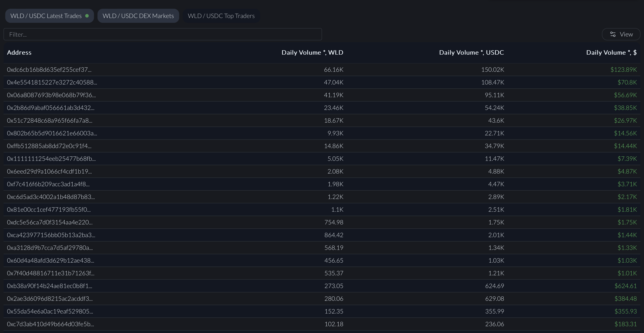Click the 236.06 USDC volume cell
The image size is (644, 333).
coord(495,324)
